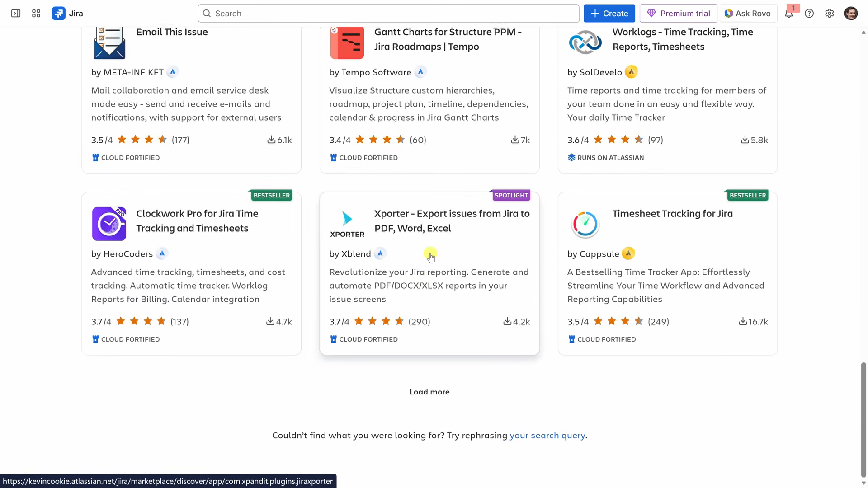The width and height of the screenshot is (868, 488).
Task: Open Clockwork Pro for Jira title
Action: pyautogui.click(x=197, y=221)
